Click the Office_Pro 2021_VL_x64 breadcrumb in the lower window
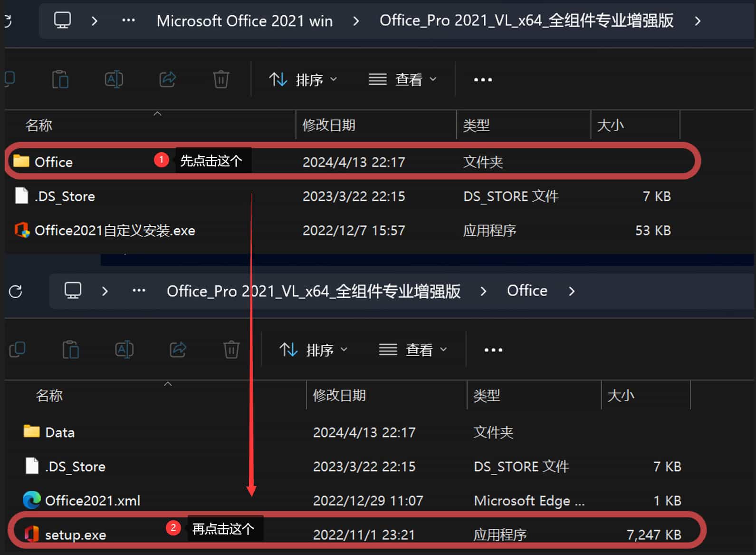This screenshot has height=555, width=756. pyautogui.click(x=314, y=291)
